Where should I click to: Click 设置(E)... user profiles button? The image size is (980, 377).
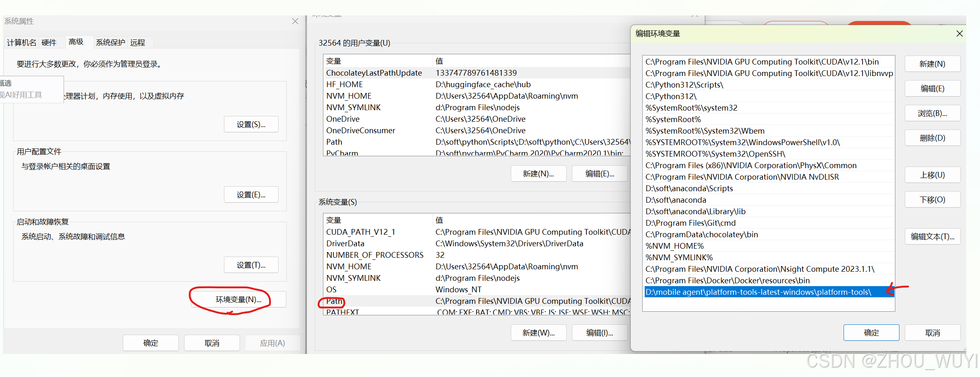coord(251,195)
